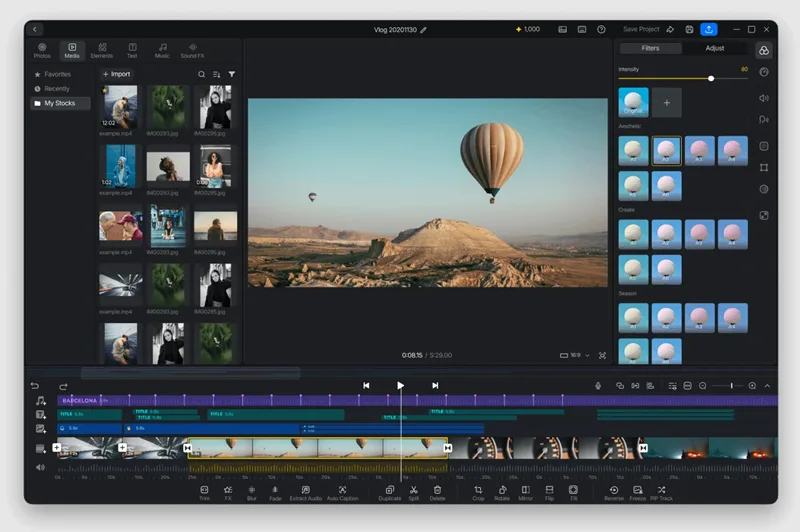
Task: Go back with the top-left arrow
Action: [35, 29]
